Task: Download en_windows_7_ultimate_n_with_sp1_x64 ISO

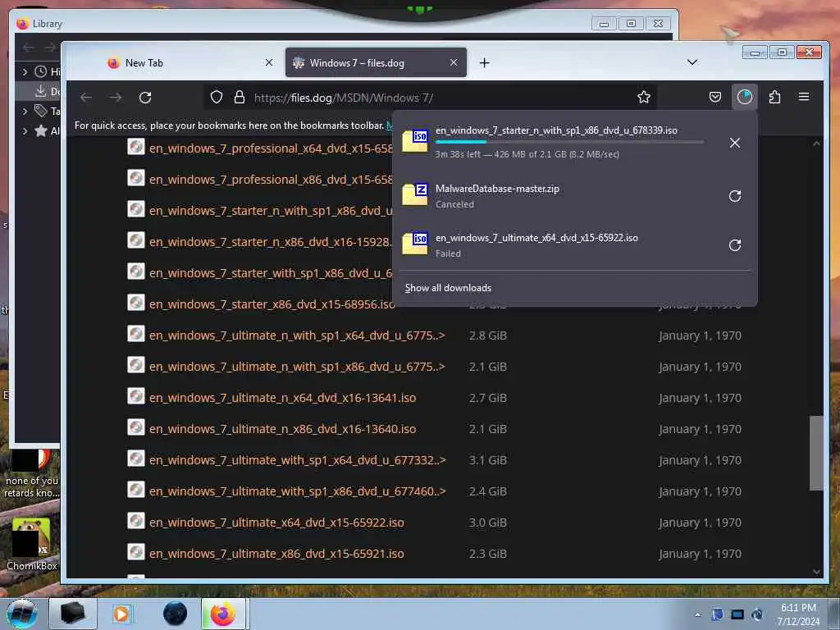Action: (297, 336)
